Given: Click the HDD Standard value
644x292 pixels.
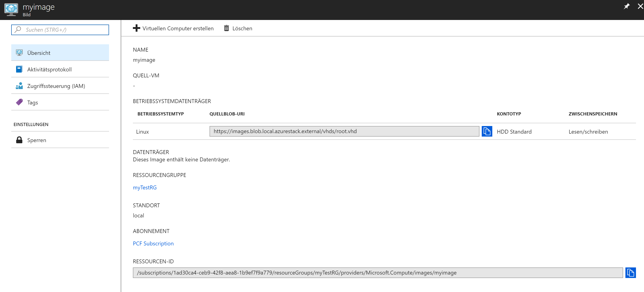Looking at the screenshot, I should click(514, 132).
